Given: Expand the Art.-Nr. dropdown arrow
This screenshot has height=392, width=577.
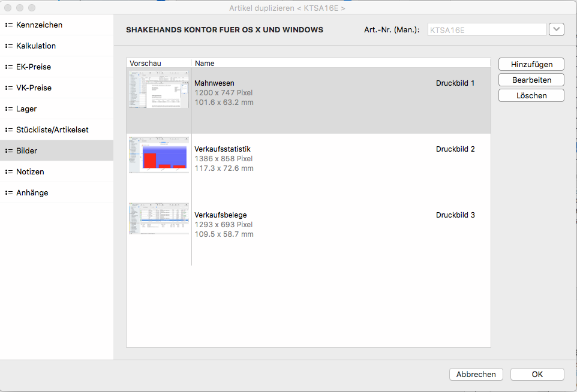Looking at the screenshot, I should (x=556, y=29).
